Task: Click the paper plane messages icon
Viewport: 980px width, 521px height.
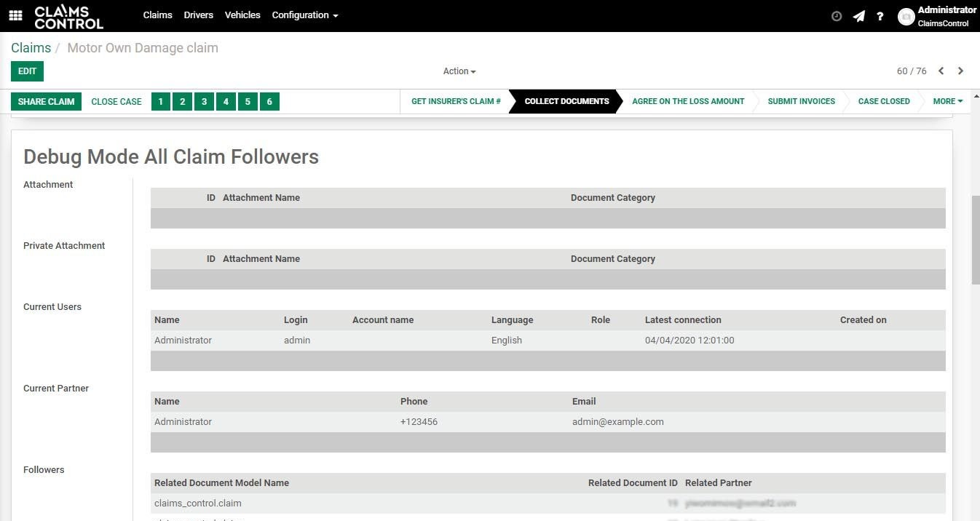Action: point(859,16)
